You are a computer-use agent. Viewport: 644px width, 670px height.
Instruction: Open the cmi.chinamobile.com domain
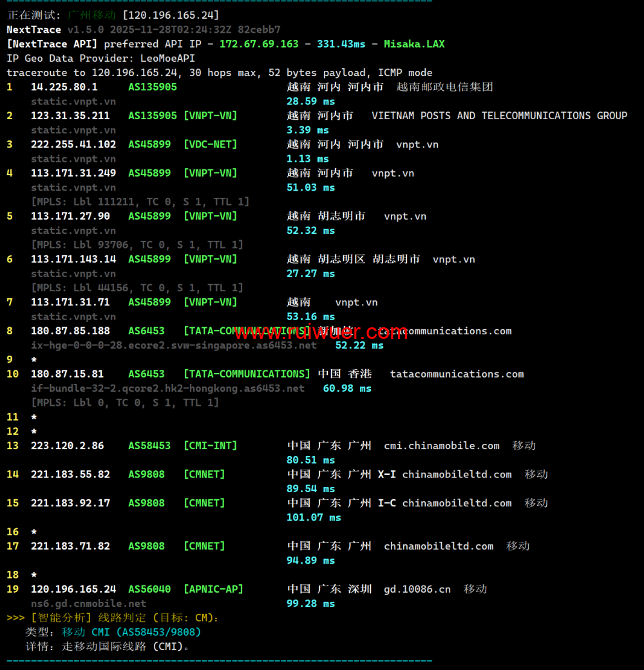point(441,446)
